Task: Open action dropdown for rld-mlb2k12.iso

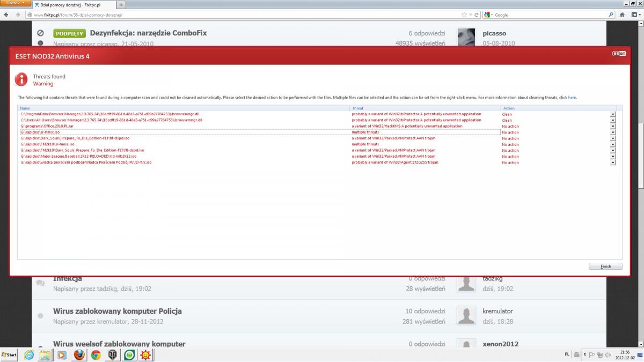Action: tap(612, 157)
